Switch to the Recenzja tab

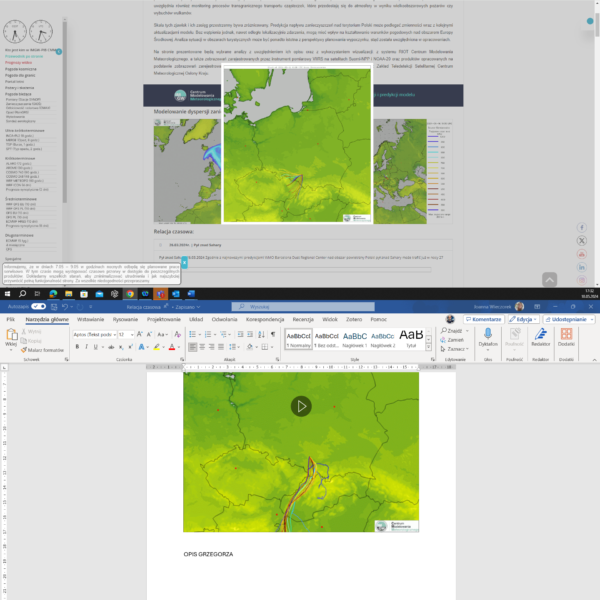[x=303, y=319]
